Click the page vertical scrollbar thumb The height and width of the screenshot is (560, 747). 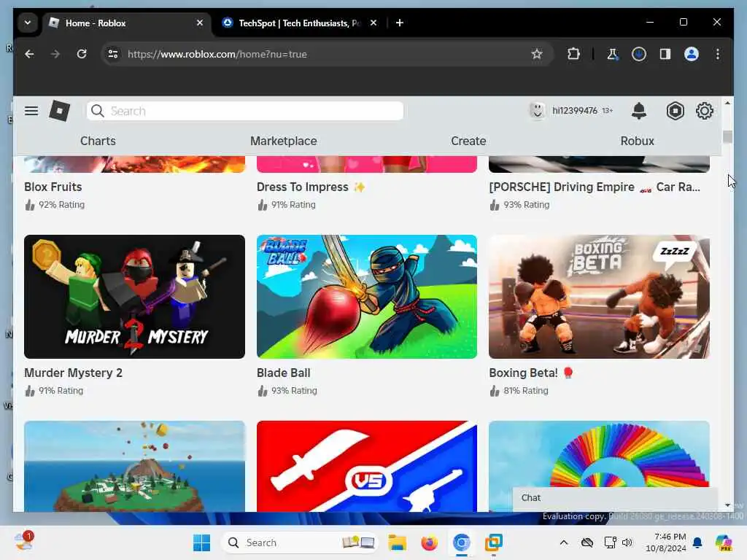(x=727, y=136)
